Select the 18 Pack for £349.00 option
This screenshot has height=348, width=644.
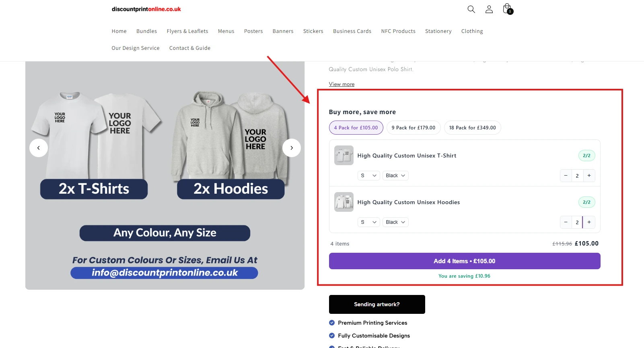tap(472, 127)
